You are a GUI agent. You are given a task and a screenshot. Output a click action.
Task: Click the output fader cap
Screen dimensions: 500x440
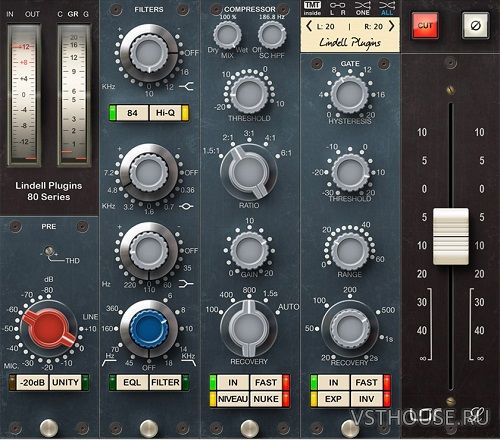(451, 236)
